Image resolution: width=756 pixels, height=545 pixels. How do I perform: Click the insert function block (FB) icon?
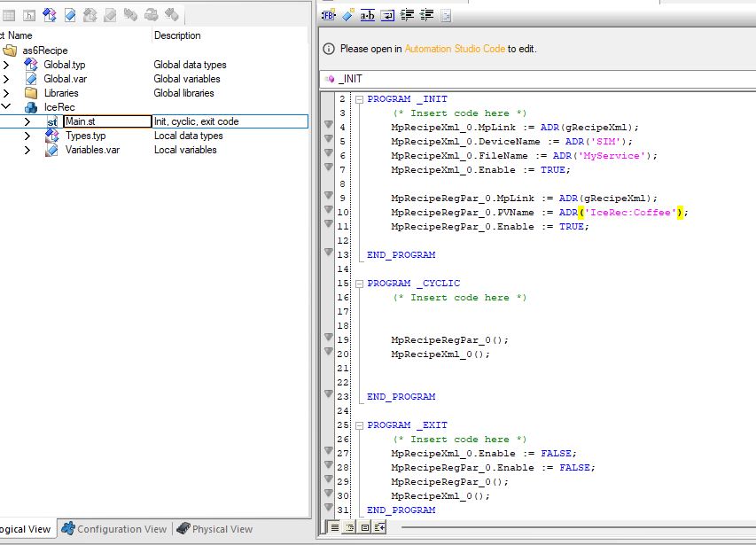tap(329, 15)
